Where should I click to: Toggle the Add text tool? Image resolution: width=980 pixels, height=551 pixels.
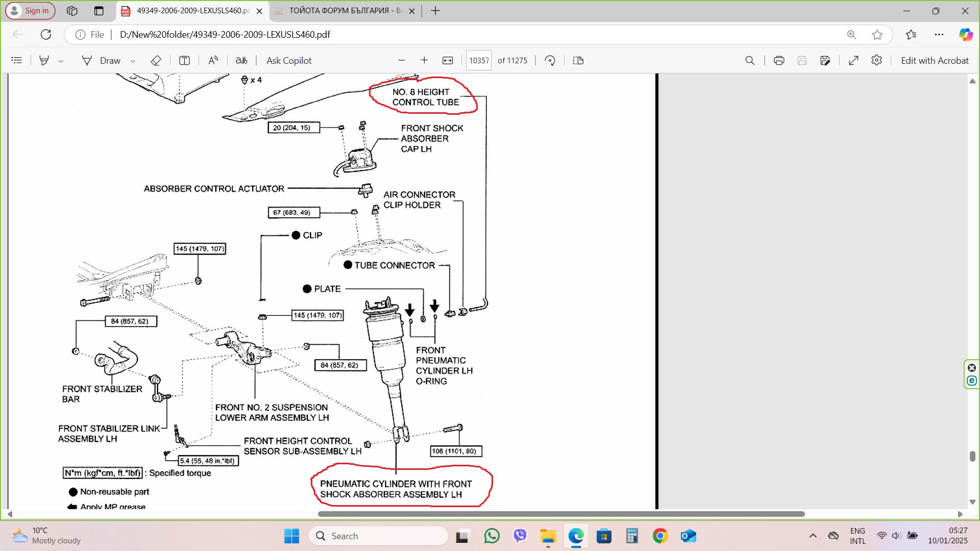tap(184, 60)
